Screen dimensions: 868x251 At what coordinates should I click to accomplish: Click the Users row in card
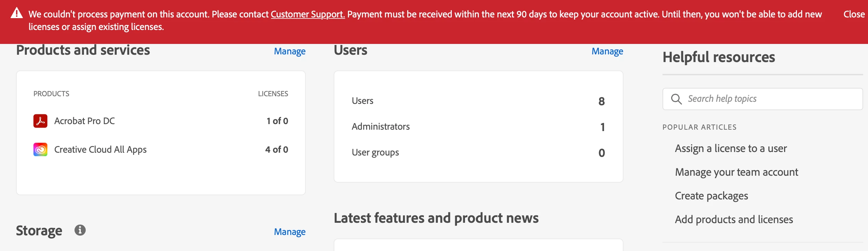(478, 101)
